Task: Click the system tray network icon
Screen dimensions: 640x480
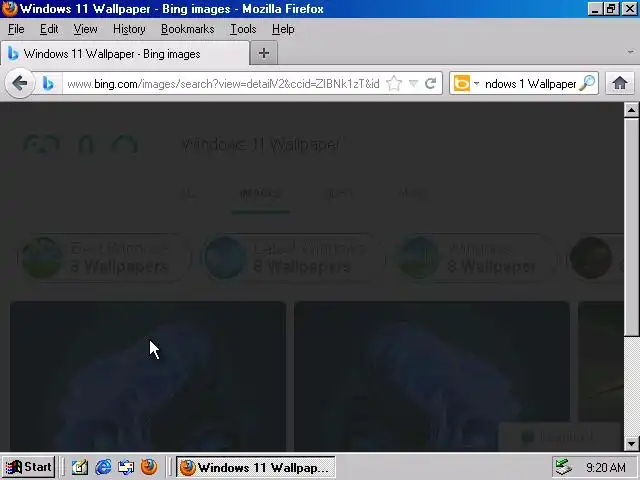Action: (x=564, y=467)
